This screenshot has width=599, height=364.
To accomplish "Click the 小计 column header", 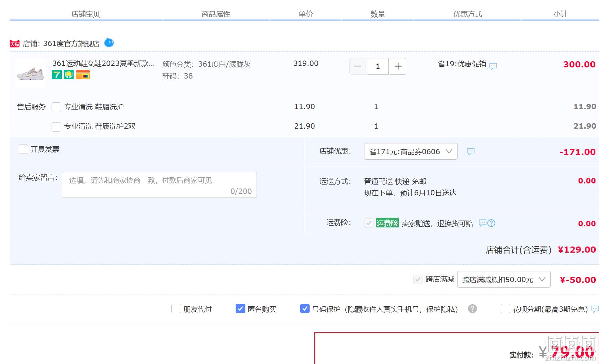I will tap(560, 14).
